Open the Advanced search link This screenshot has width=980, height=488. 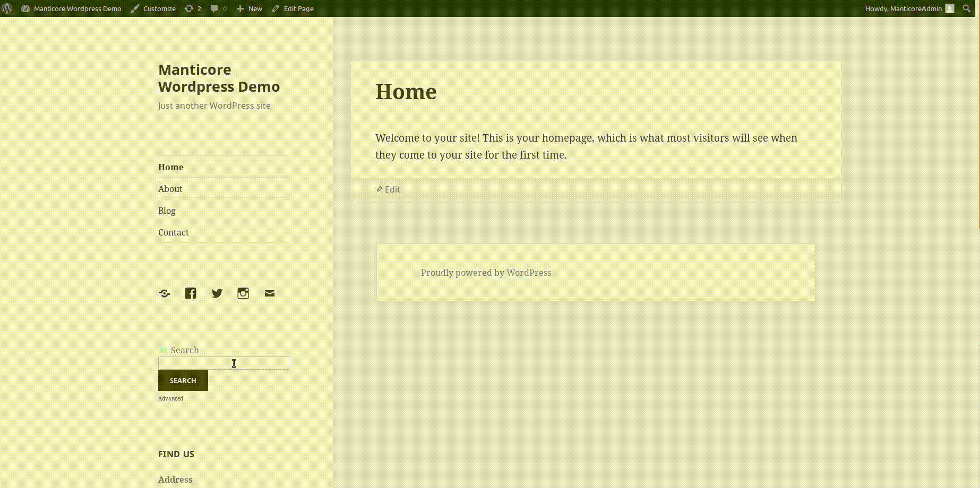coord(170,398)
